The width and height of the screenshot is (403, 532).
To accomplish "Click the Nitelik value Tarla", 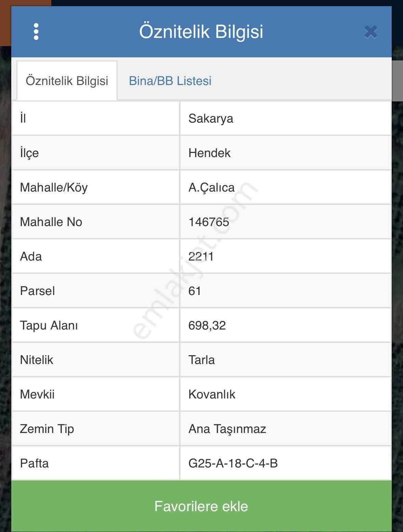I will pyautogui.click(x=201, y=360).
